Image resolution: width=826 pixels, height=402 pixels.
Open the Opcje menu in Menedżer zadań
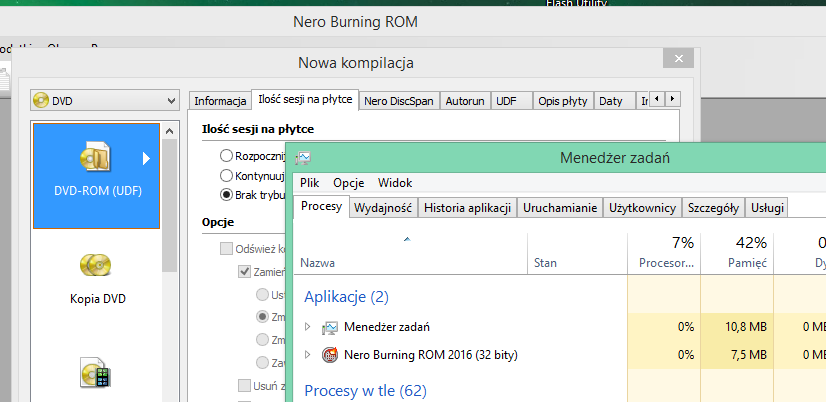(349, 183)
